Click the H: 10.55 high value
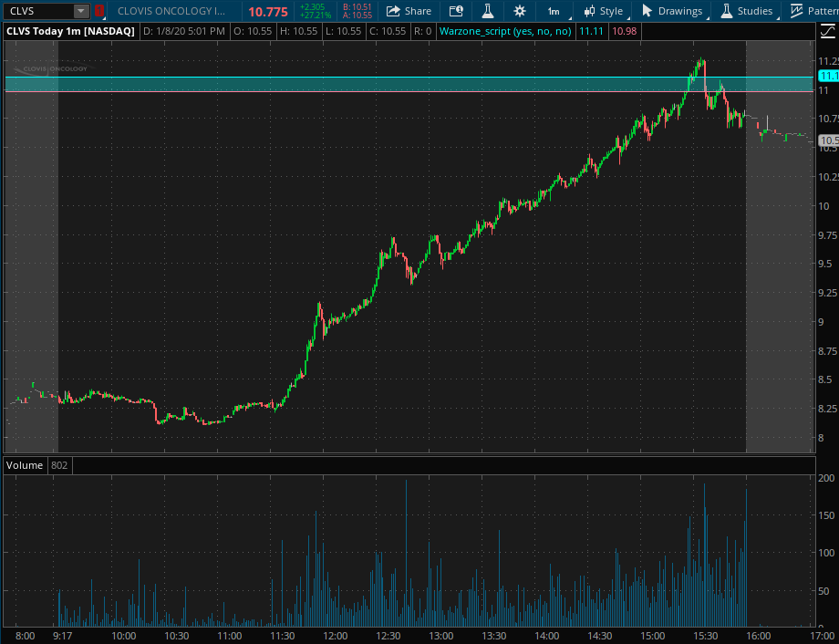Viewport: 839px width, 644px height. coord(298,31)
